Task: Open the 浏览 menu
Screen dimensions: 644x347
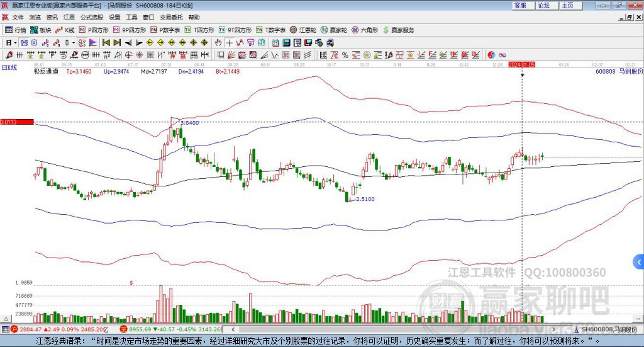Action: click(35, 17)
